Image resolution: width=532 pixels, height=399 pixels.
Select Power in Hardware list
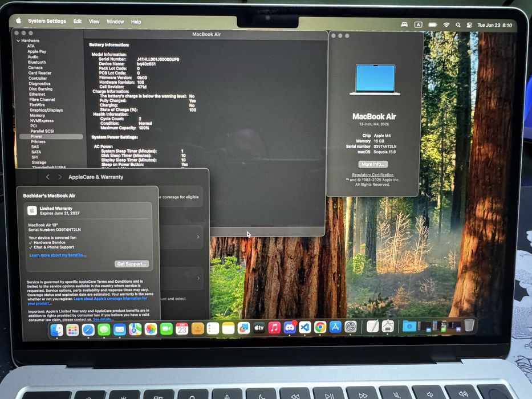coord(51,136)
